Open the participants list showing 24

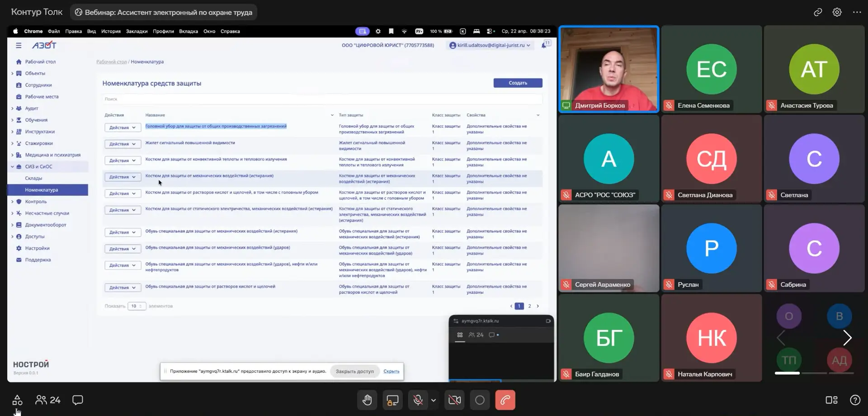coord(48,400)
